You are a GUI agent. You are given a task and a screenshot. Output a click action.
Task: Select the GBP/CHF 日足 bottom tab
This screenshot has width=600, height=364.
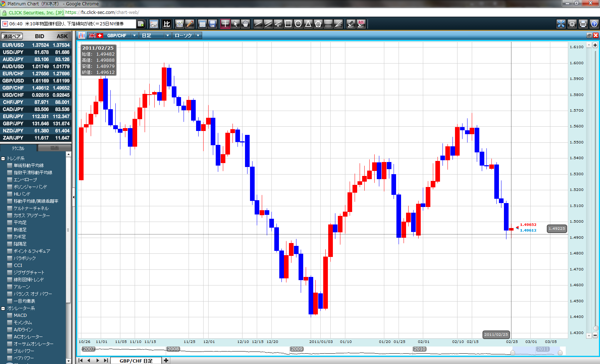pos(136,360)
